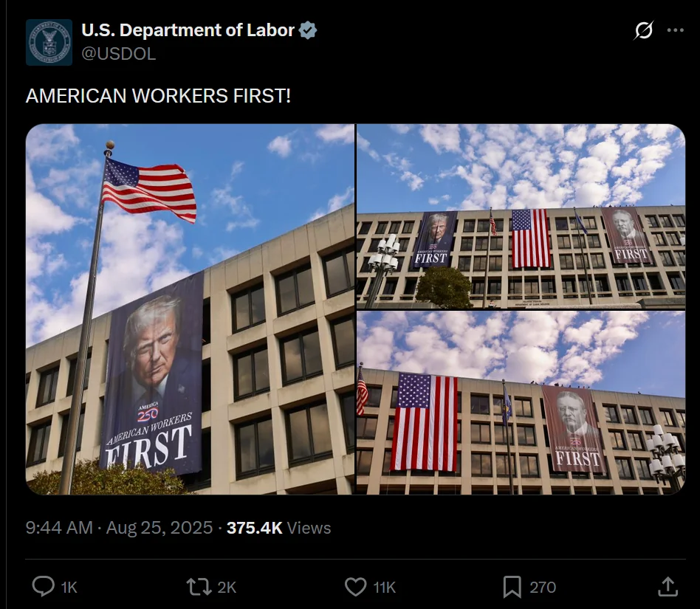Click the 1K reply count
The height and width of the screenshot is (609, 700).
[69, 587]
